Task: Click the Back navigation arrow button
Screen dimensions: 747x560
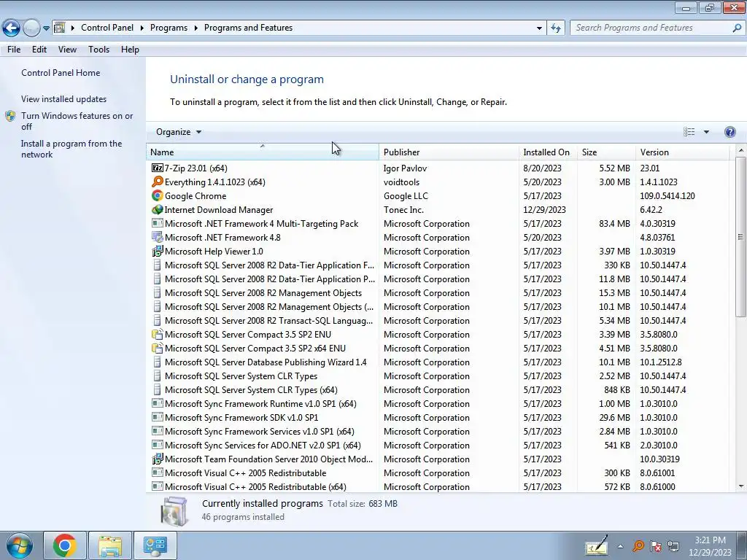Action: point(12,28)
